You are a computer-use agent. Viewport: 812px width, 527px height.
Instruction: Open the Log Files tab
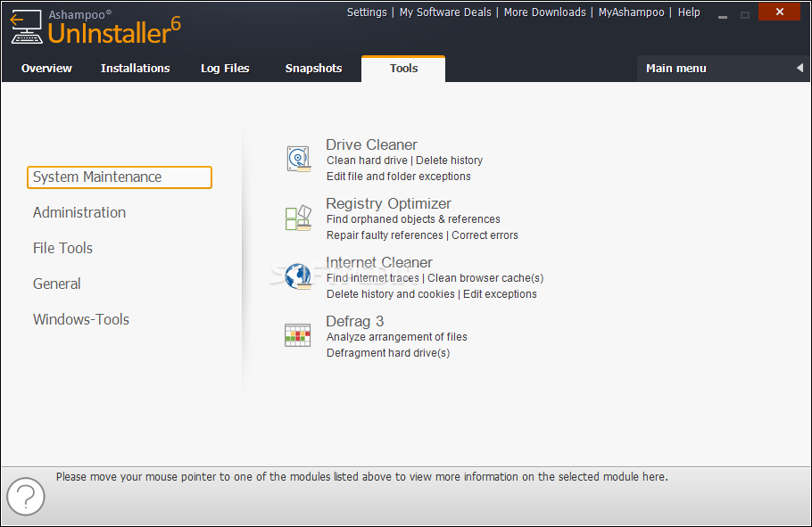[x=225, y=69]
